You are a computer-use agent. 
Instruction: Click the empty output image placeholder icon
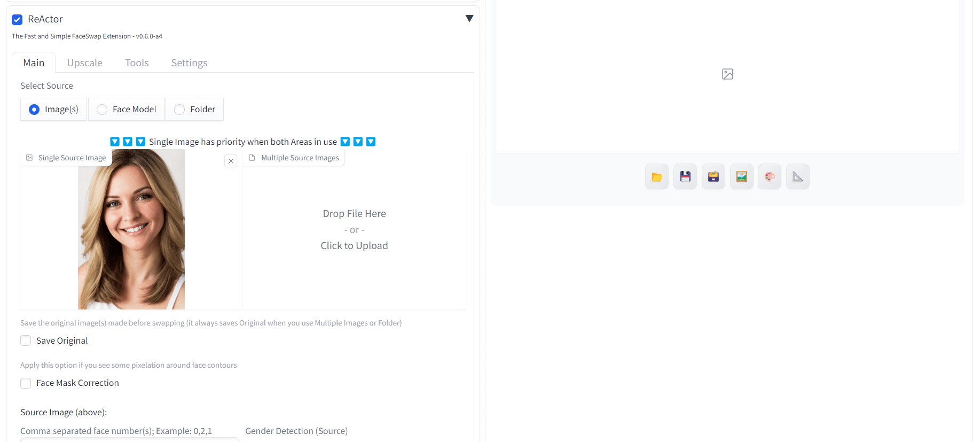tap(727, 74)
